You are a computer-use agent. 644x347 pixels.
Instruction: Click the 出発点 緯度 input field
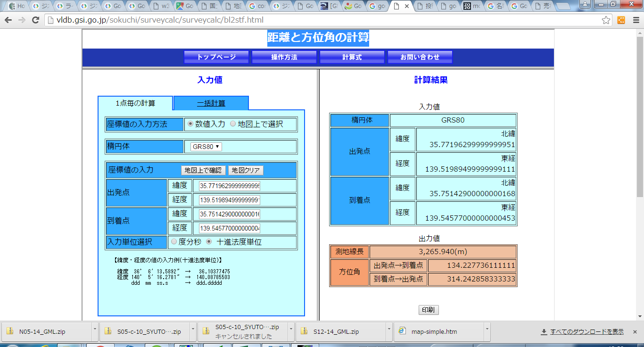click(230, 186)
